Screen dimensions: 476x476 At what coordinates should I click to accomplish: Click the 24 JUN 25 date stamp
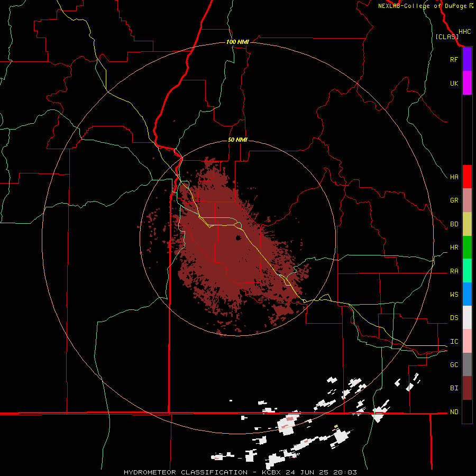(307, 472)
